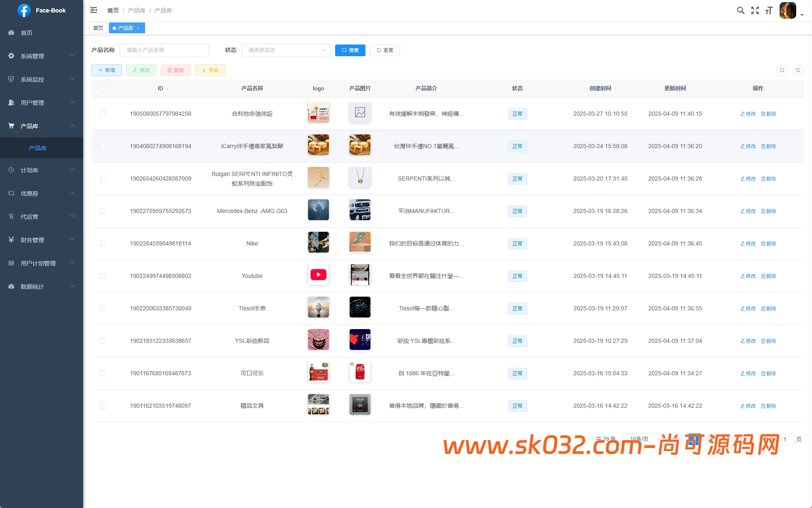Image resolution: width=812 pixels, height=508 pixels.
Task: Change layout font size with the tT icon
Action: [769, 10]
